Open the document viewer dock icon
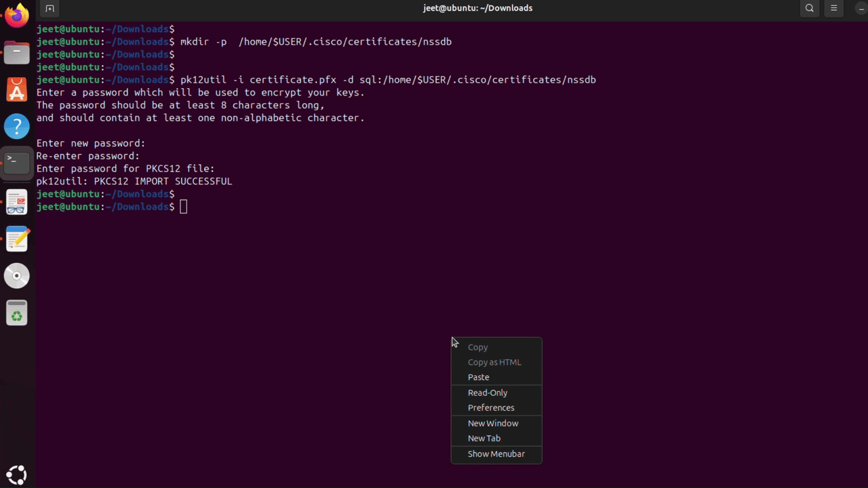The image size is (868, 488). (17, 201)
